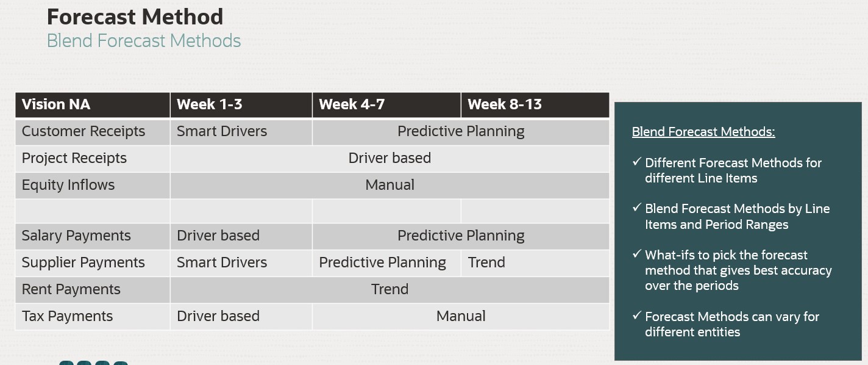This screenshot has width=868, height=365.
Task: Click the "Project Receipts" row label
Action: click(x=74, y=158)
